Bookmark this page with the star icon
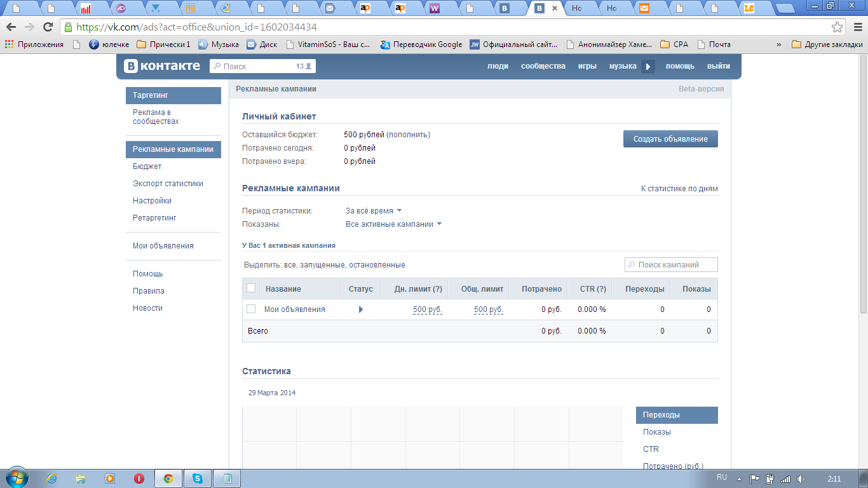 click(837, 27)
